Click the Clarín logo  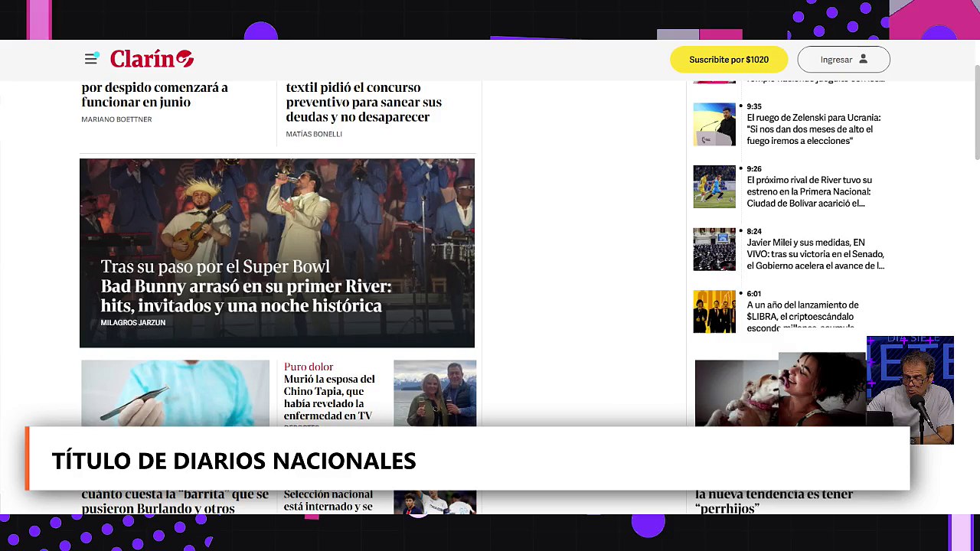tap(152, 59)
